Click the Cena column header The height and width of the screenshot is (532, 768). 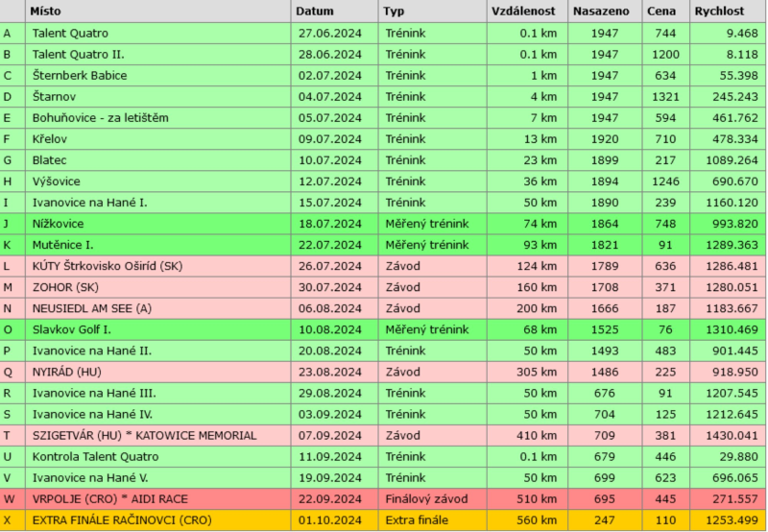point(660,12)
